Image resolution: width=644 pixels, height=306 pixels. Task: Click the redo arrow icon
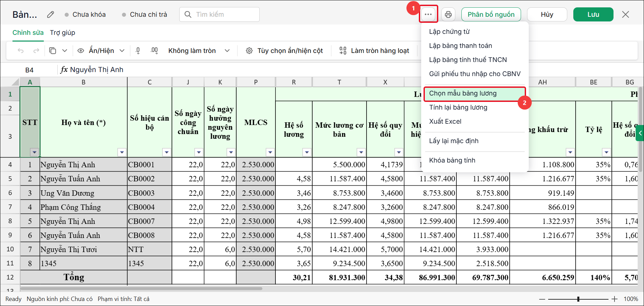click(x=36, y=51)
